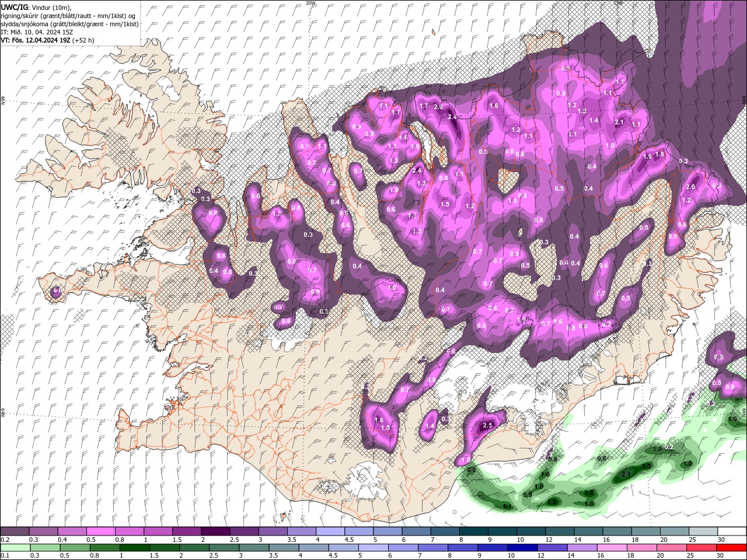
Task: Pick the bright red 30 rain legend swatch
Action: (x=731, y=548)
